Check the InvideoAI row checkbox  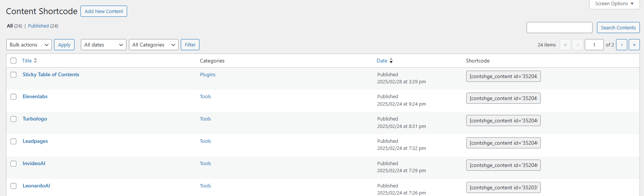(x=13, y=164)
